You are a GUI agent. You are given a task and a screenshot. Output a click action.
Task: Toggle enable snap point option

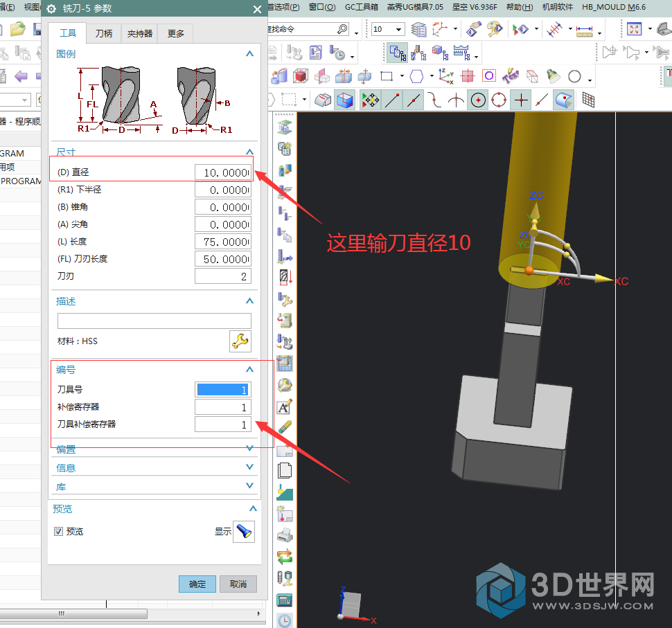pyautogui.click(x=371, y=100)
